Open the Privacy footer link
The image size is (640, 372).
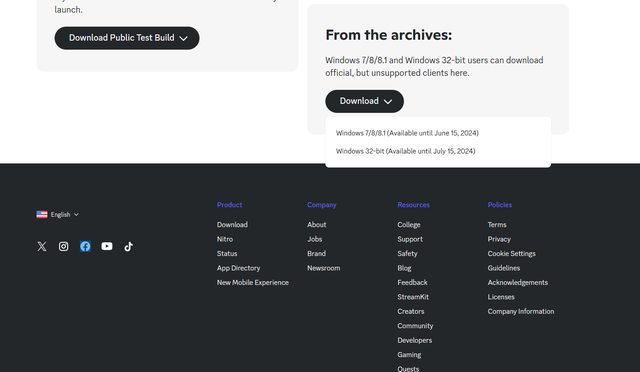coord(499,239)
